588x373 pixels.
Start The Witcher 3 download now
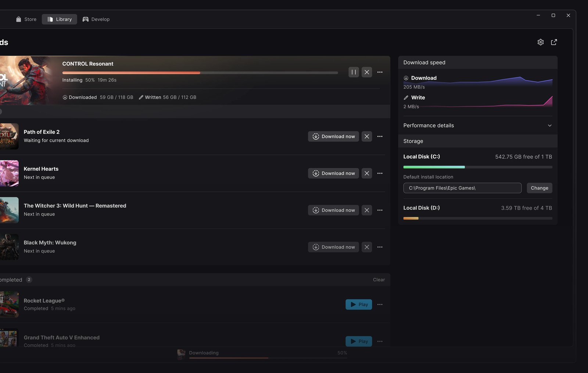(333, 210)
